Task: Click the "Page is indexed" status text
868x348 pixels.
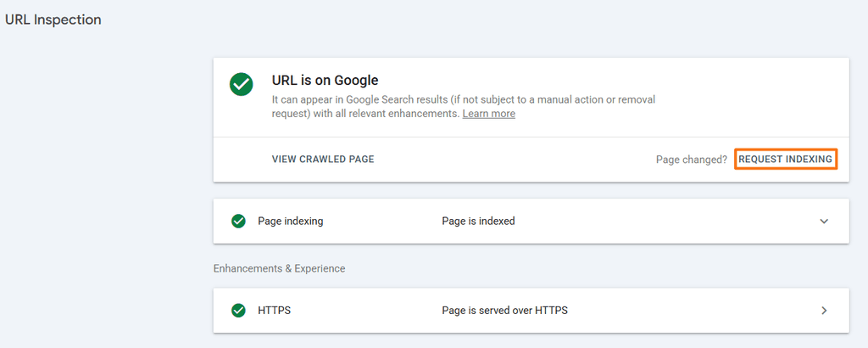Action: [478, 221]
